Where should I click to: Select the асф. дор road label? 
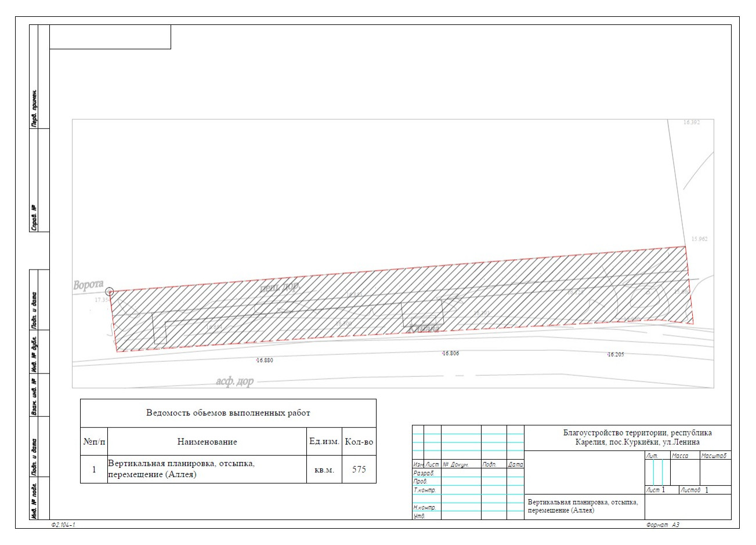[235, 381]
